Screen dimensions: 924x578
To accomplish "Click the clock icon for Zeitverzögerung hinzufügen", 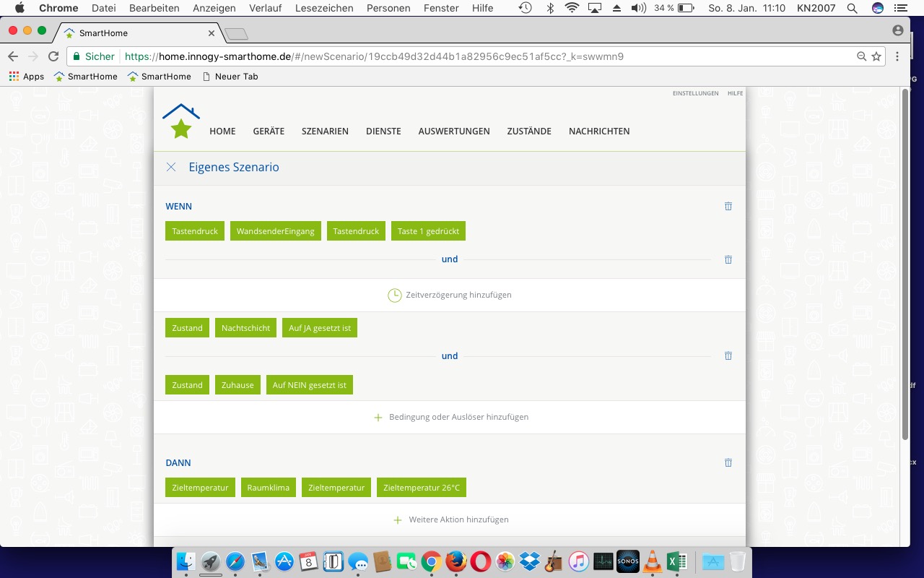I will click(x=394, y=295).
